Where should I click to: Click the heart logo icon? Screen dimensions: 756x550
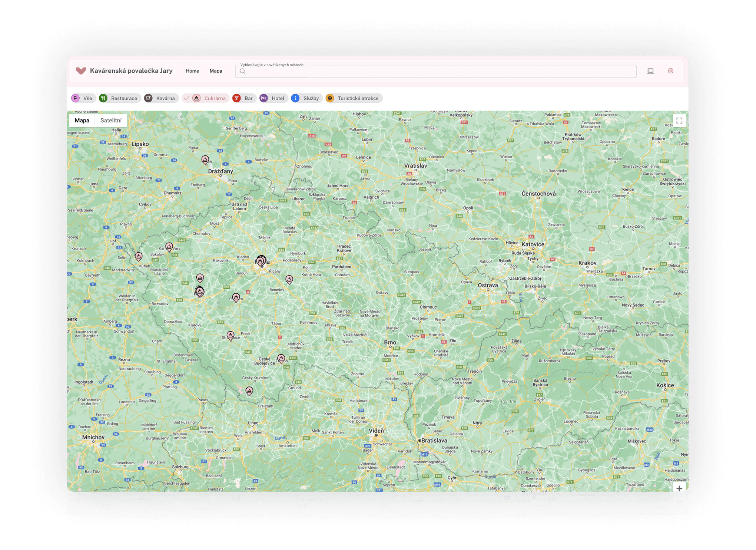(81, 71)
